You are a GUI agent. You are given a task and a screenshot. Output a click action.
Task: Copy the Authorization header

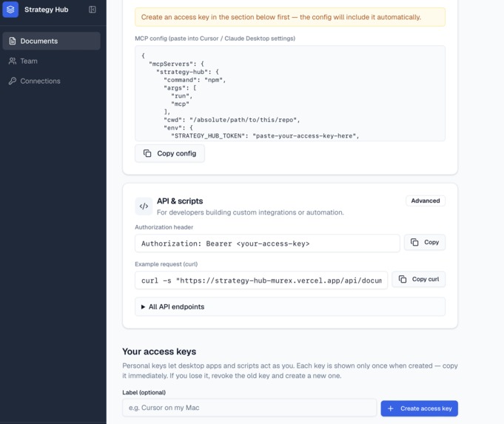click(425, 243)
